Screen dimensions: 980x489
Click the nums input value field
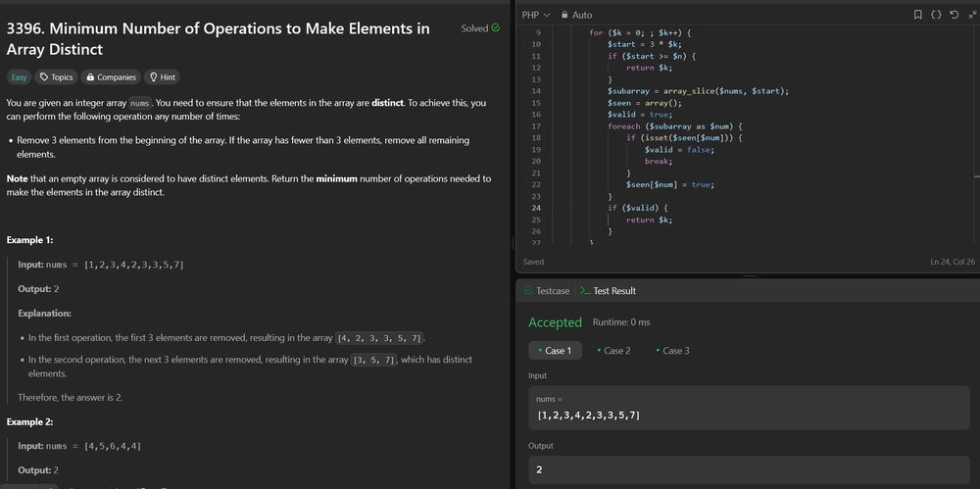tap(749, 408)
